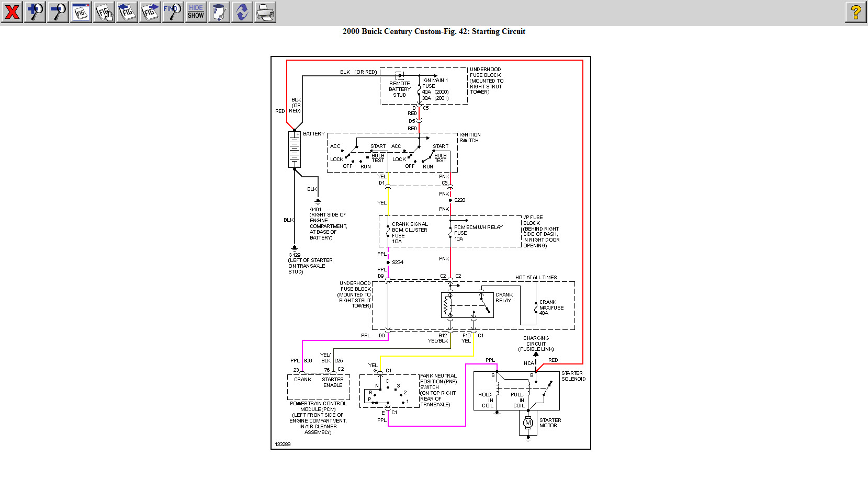Click the REMOTE BATTERY STUD label

click(x=399, y=89)
